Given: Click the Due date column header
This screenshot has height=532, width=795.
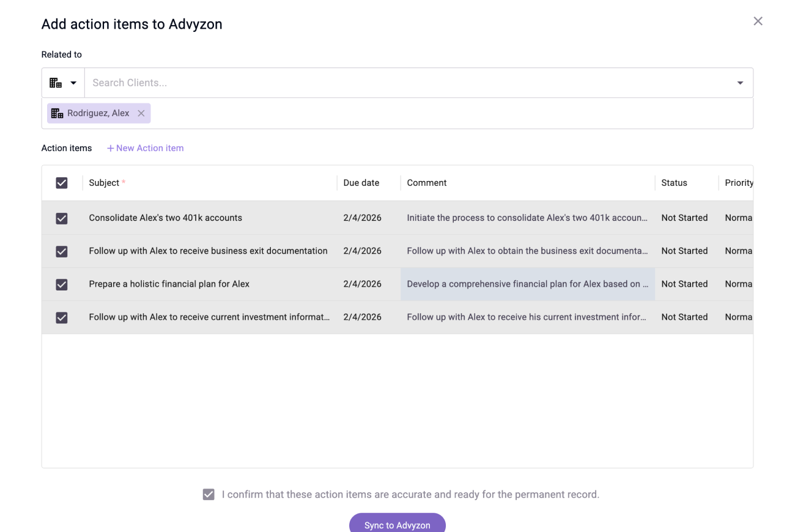Looking at the screenshot, I should tap(369, 183).
